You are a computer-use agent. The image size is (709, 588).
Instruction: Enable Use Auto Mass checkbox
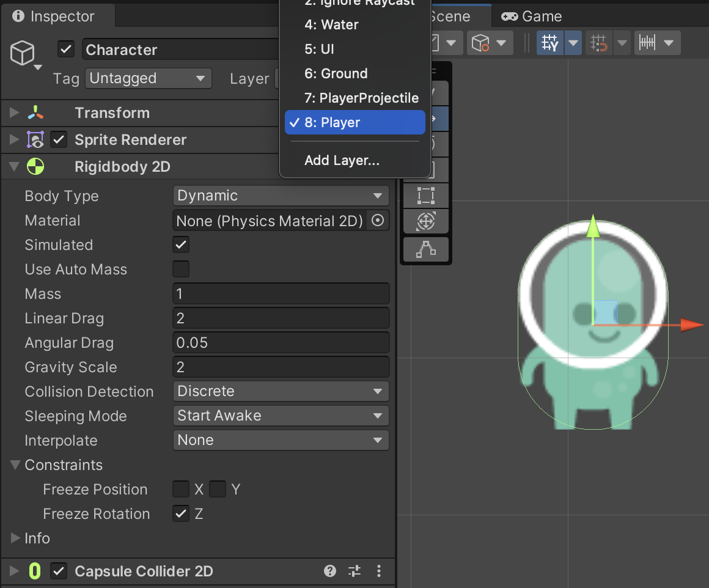181,270
